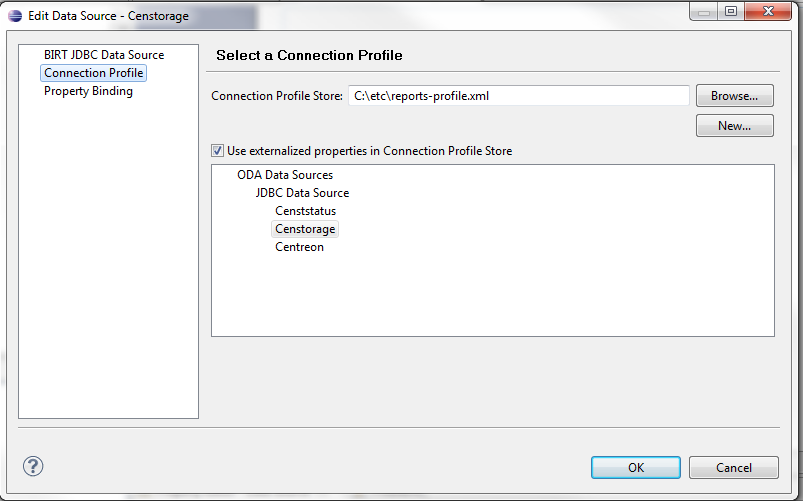Close the dialog with the red X
The width and height of the screenshot is (803, 501).
[769, 12]
